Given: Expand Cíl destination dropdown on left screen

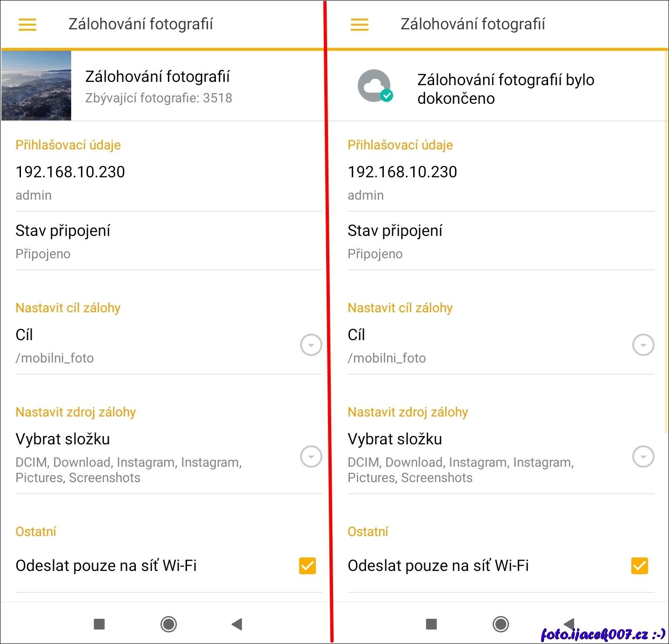Looking at the screenshot, I should click(x=311, y=345).
